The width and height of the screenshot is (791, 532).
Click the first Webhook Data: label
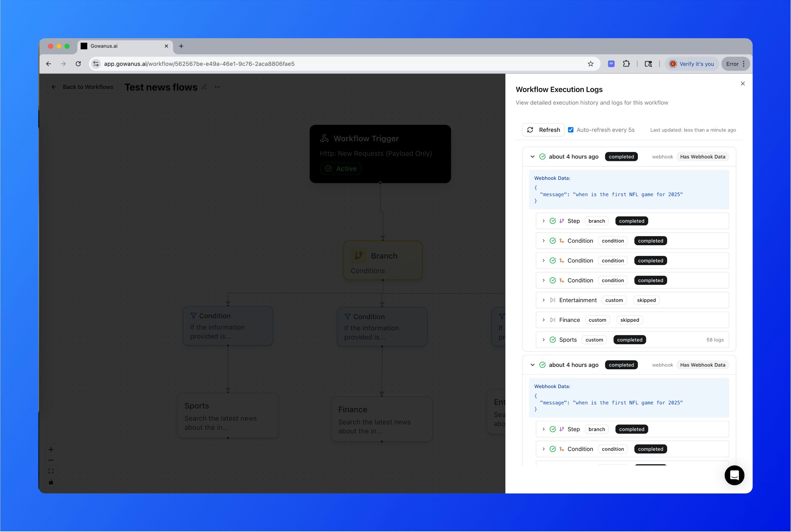pos(552,178)
